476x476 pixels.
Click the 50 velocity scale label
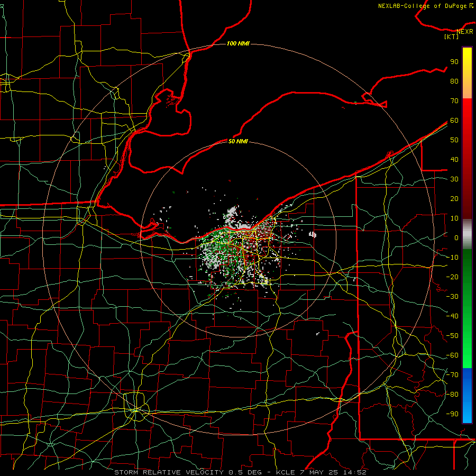point(454,140)
